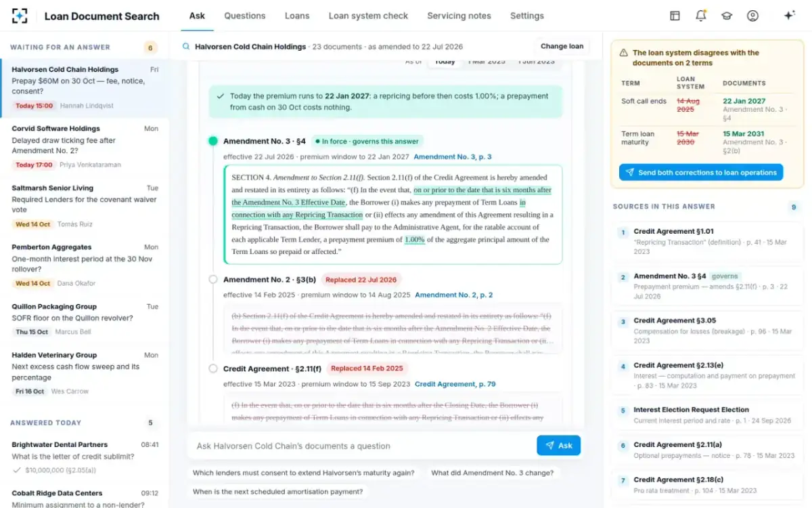
Task: Pick suggestion about lenders consenting to extend maturity
Action: (304, 473)
